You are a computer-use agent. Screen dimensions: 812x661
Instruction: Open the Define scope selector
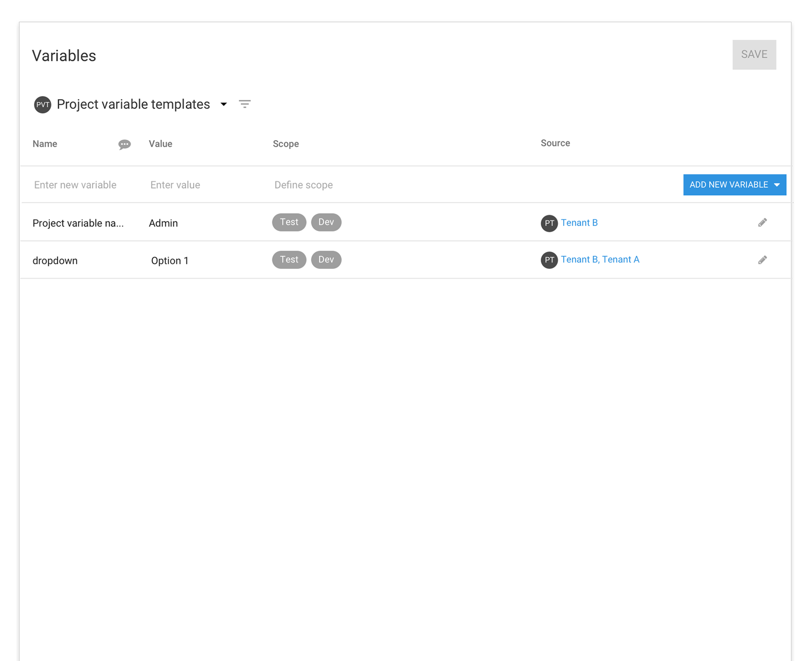(x=303, y=184)
